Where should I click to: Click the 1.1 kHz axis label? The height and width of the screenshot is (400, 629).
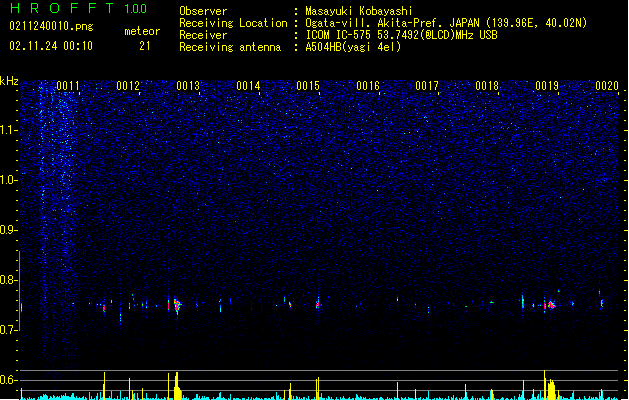pos(9,130)
